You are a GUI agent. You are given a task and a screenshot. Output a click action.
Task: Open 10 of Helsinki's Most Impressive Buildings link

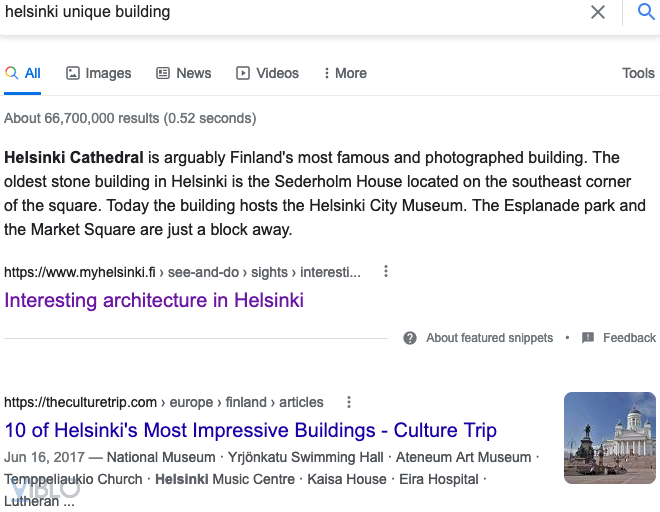250,431
